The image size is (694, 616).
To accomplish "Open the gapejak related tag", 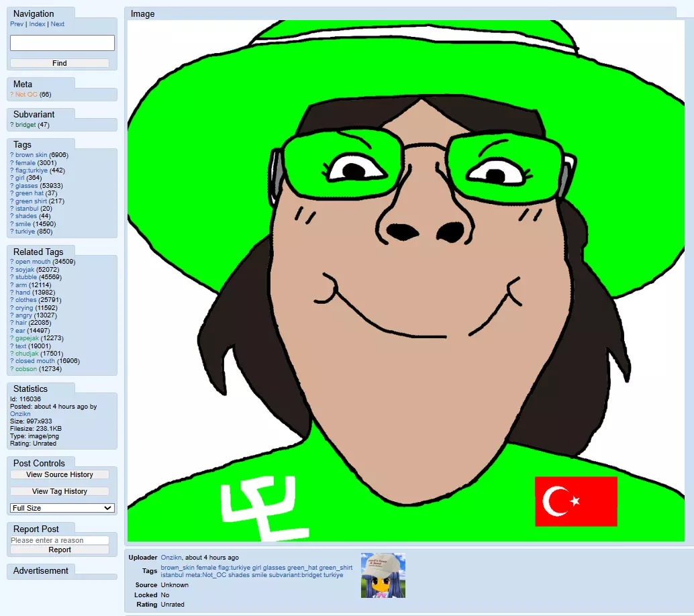I will click(x=27, y=338).
